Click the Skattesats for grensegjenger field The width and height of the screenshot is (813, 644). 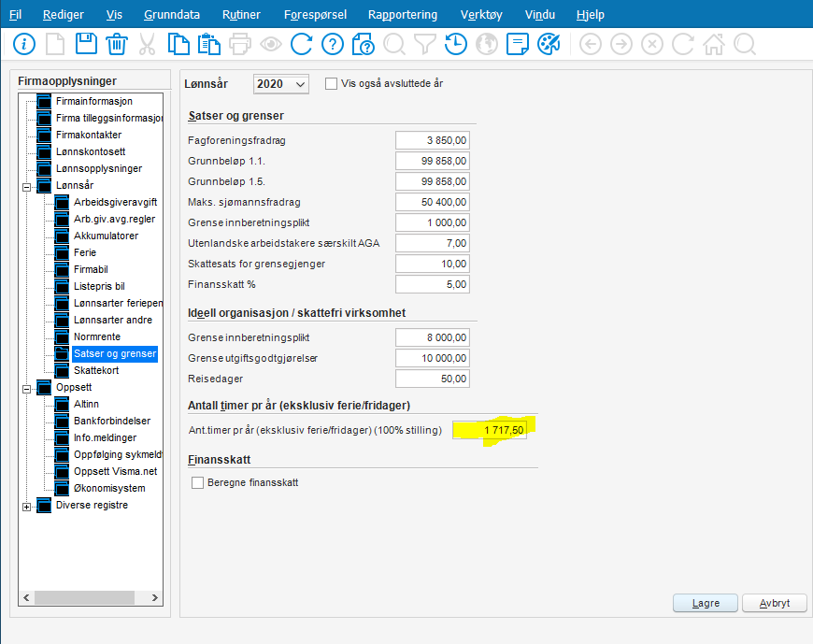pos(433,264)
